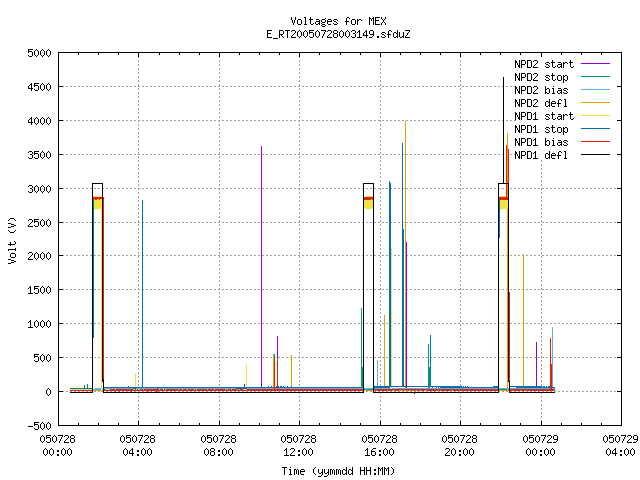Viewport: 640px width, 480px height.
Task: Click the black spike reaching above 4500 V
Action: [503, 131]
